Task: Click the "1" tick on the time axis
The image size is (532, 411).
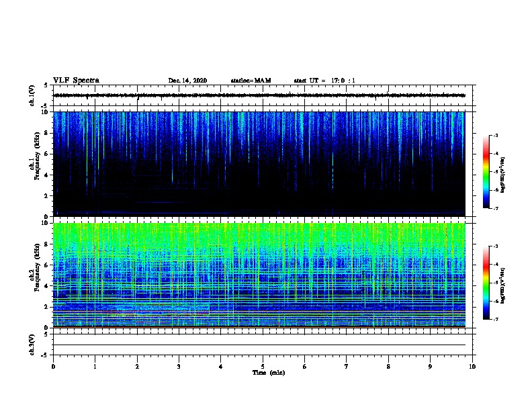Action: 95,367
